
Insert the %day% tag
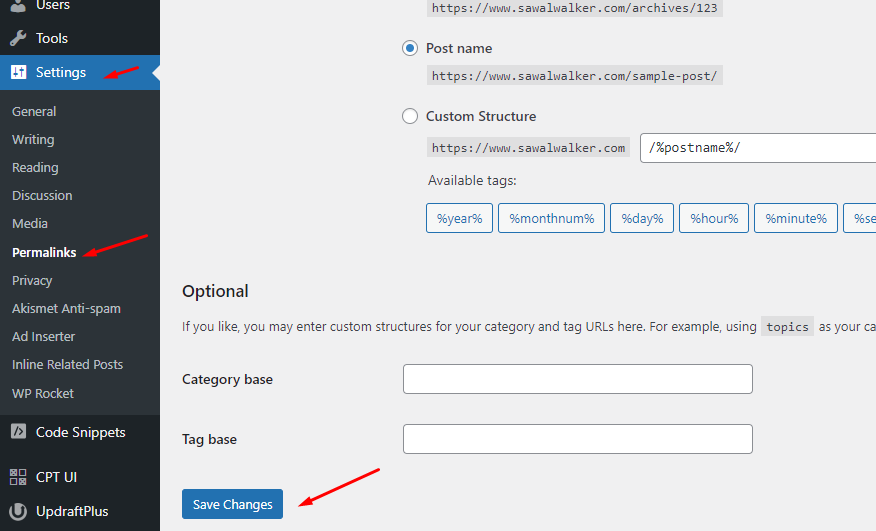coord(642,218)
